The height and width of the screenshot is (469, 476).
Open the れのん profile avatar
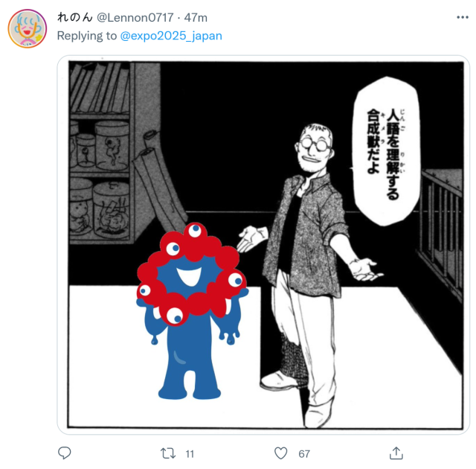coord(28,28)
